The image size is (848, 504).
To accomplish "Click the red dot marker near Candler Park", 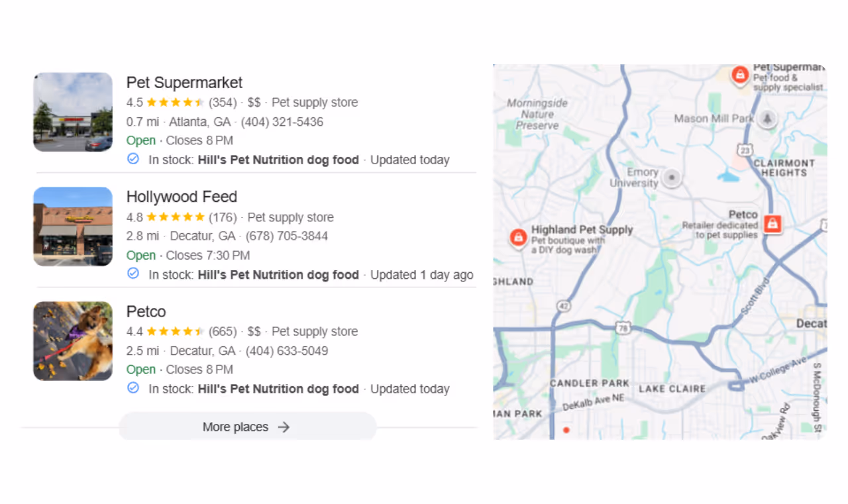I will [x=566, y=429].
